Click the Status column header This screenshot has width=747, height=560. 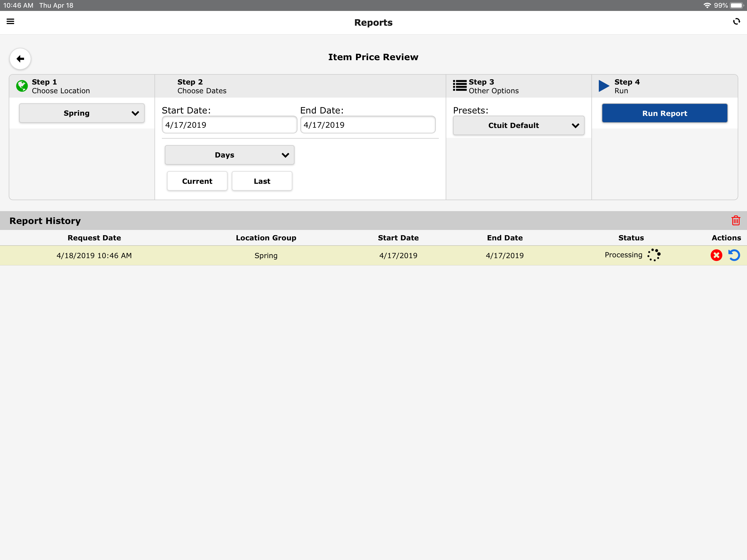tap(631, 238)
